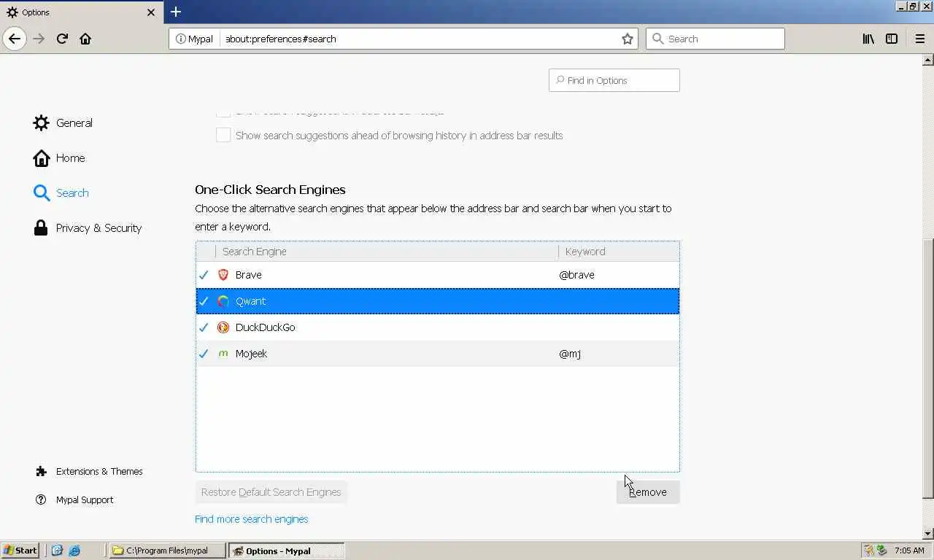Click the Keyword column header

click(619, 252)
